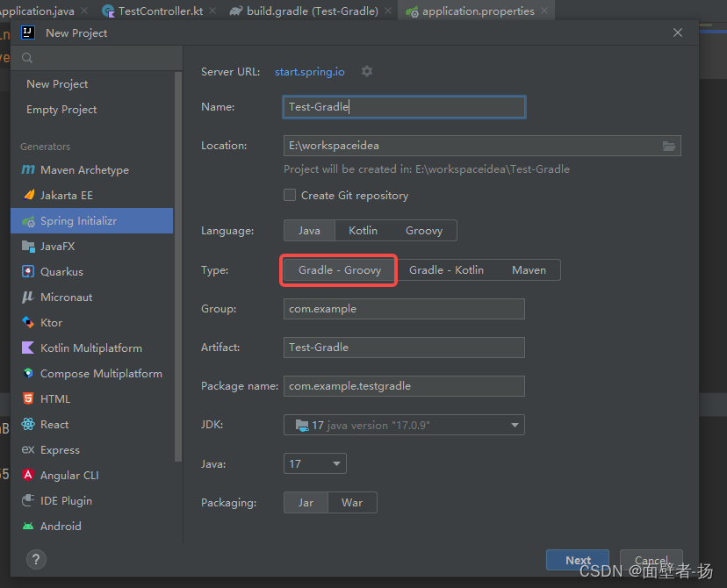
Task: Select Micronaut generator entry
Action: 92,297
